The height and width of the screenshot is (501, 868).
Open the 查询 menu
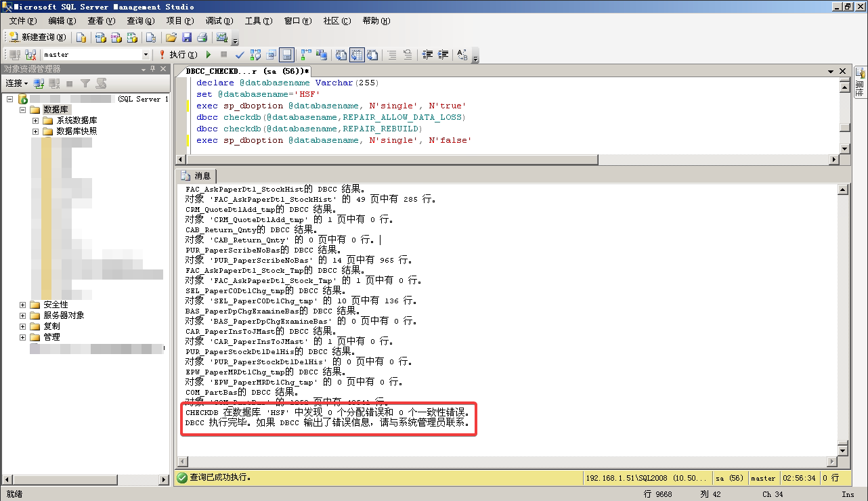[140, 21]
